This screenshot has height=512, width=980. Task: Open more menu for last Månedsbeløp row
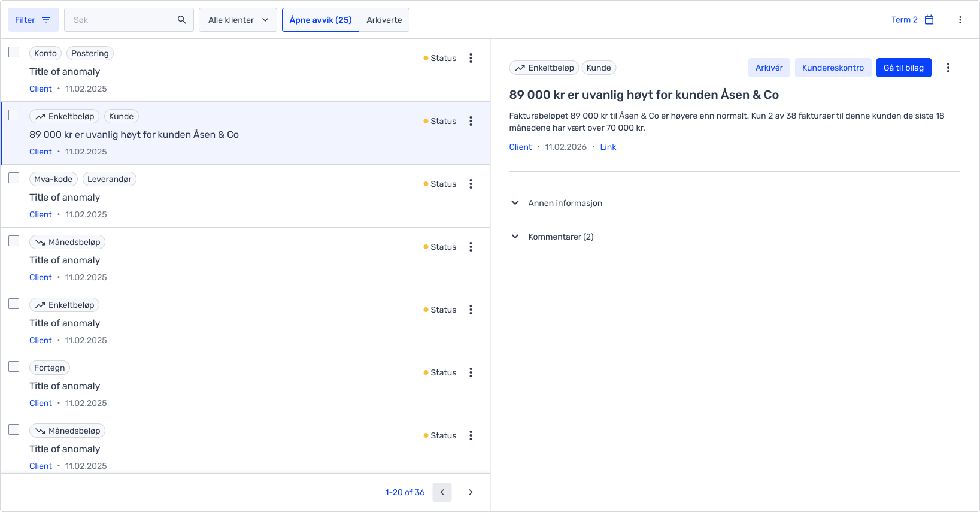[x=471, y=435]
